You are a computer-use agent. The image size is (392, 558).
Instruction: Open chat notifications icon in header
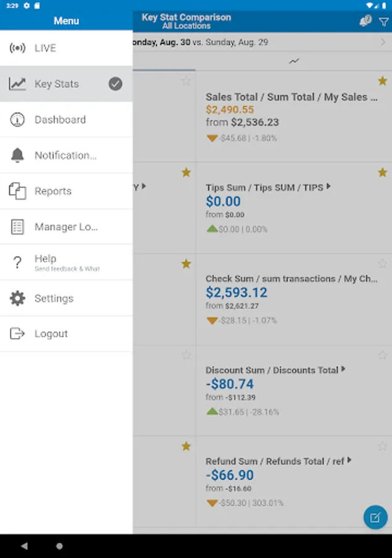[365, 21]
